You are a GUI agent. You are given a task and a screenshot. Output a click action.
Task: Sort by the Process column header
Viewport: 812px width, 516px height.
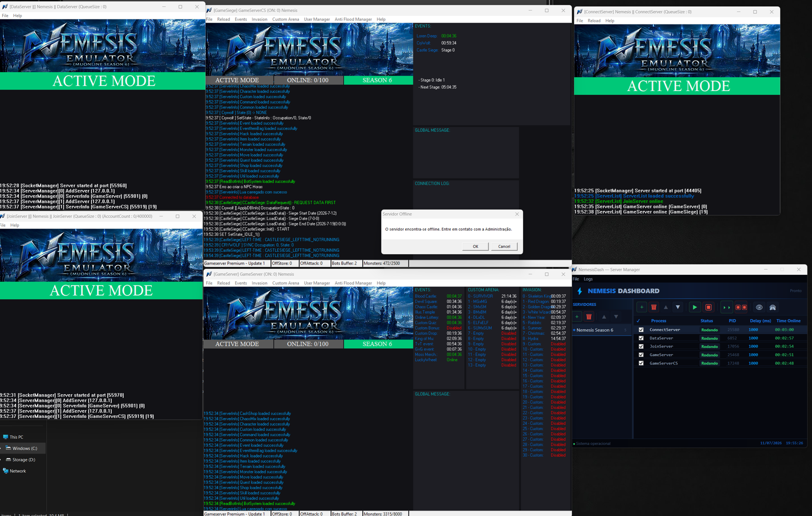click(658, 321)
